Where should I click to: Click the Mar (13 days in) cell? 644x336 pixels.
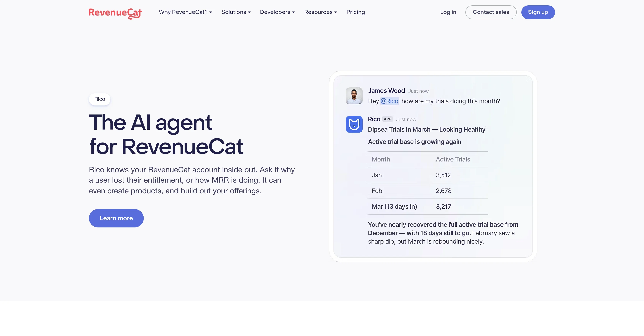[x=394, y=207]
